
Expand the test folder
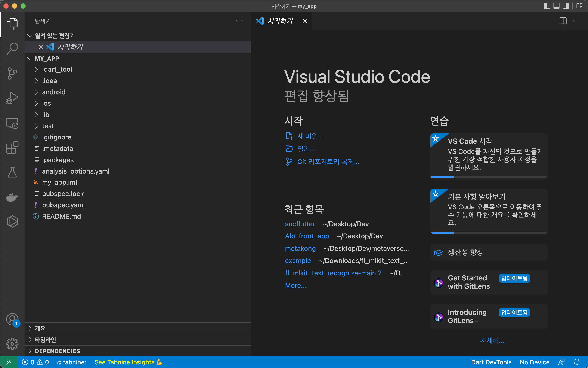click(x=37, y=126)
